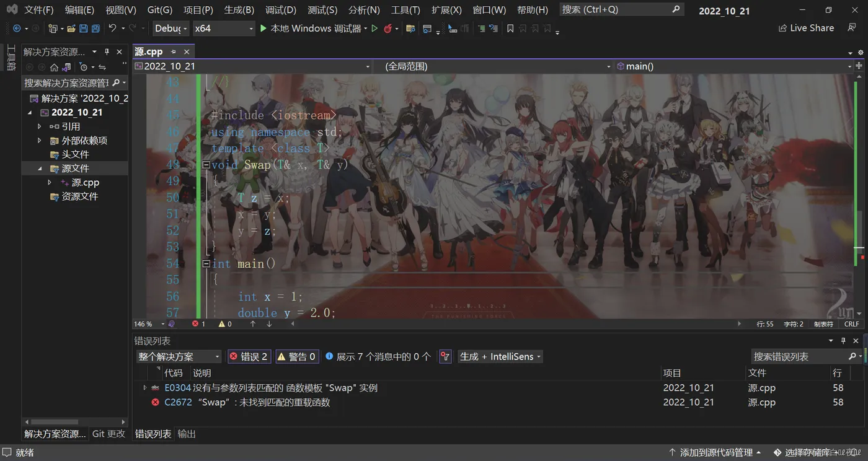The height and width of the screenshot is (461, 868).
Task: Close the Solution Explorer panel
Action: coord(120,52)
